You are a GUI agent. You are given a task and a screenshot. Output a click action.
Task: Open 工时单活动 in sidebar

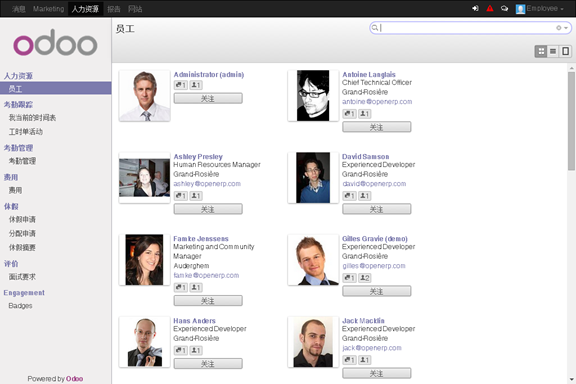(26, 132)
